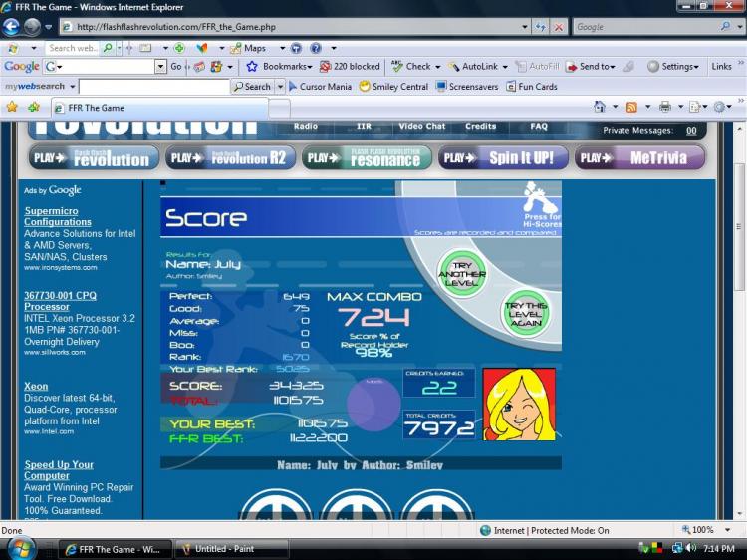Click the 220 blocked popup blocker
Screen dimensions: 747x560
[x=351, y=66]
